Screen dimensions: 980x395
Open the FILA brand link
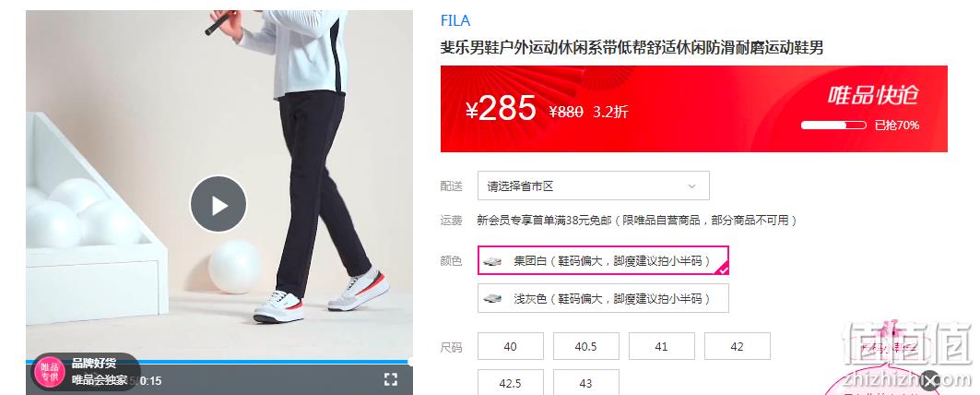point(455,20)
